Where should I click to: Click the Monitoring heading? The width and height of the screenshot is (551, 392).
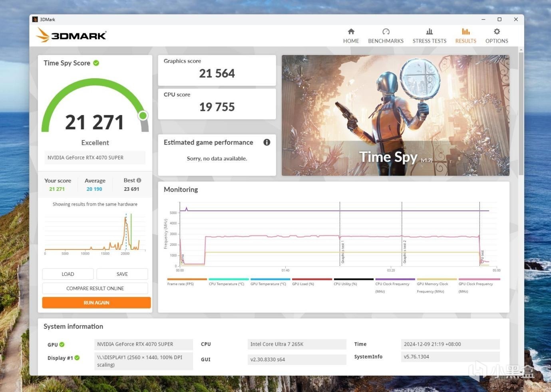[x=181, y=190]
